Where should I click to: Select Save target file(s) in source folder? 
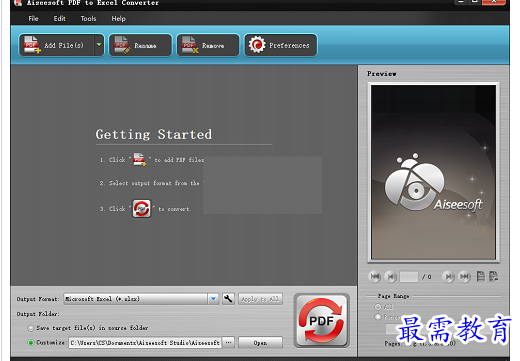point(88,328)
